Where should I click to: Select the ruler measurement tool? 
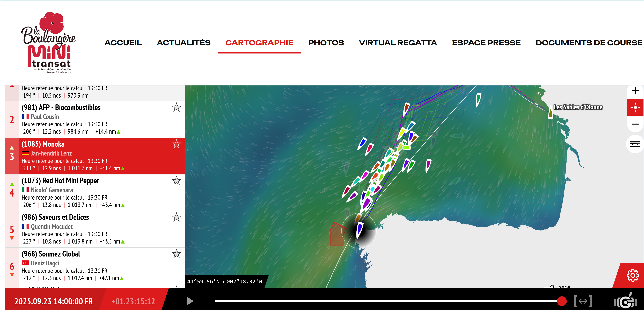(635, 144)
